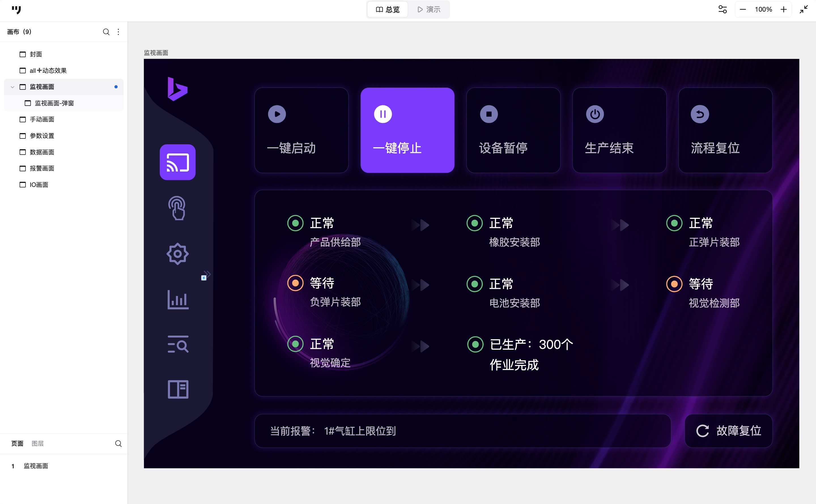Screen dimensions: 816x504
Task: Search pages with the bottom-panel magnifier
Action: (118, 443)
